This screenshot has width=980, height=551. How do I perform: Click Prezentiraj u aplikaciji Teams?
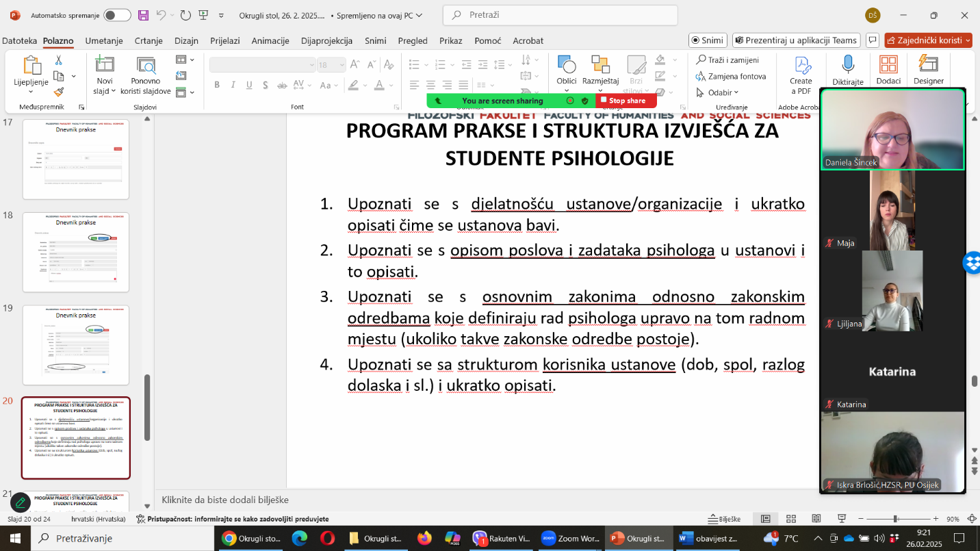click(x=797, y=40)
